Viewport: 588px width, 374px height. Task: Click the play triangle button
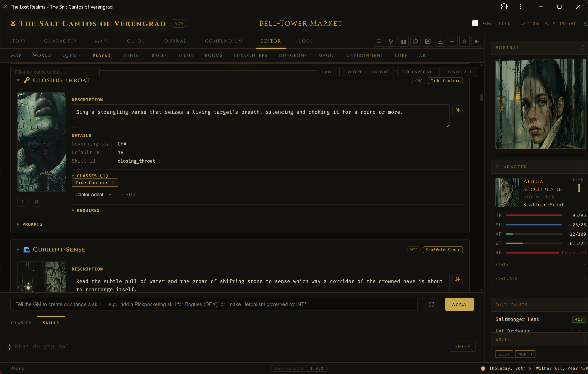click(476, 41)
